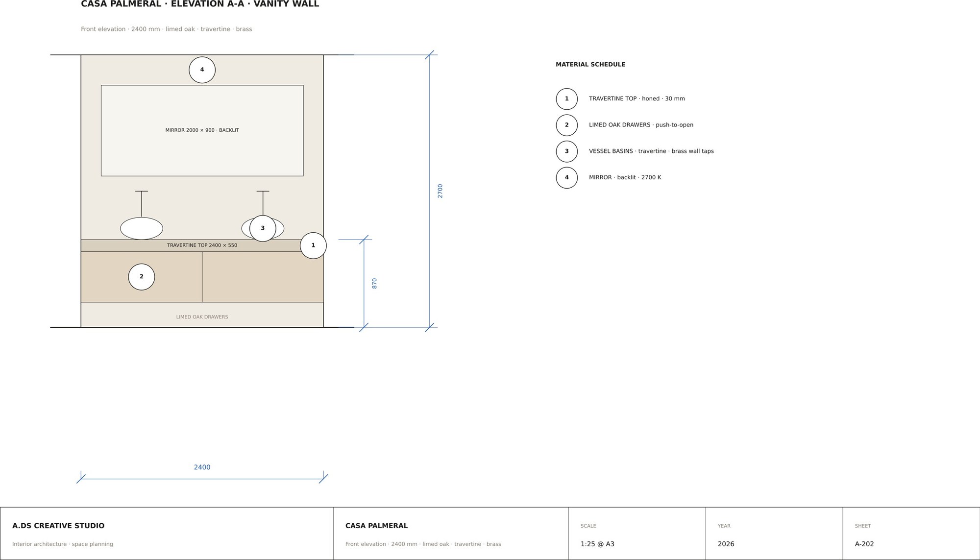Select the 2700 height dimension text

tap(440, 191)
